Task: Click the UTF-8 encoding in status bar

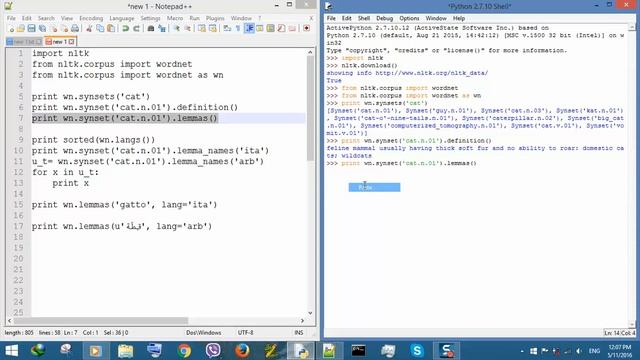Action: pyautogui.click(x=246, y=333)
